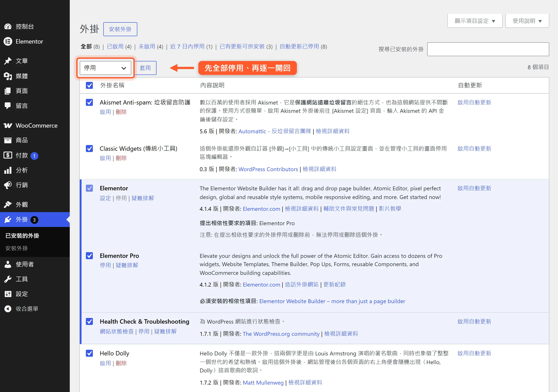Filter plugins by 全部 (8)
558x392 pixels.
click(90, 46)
